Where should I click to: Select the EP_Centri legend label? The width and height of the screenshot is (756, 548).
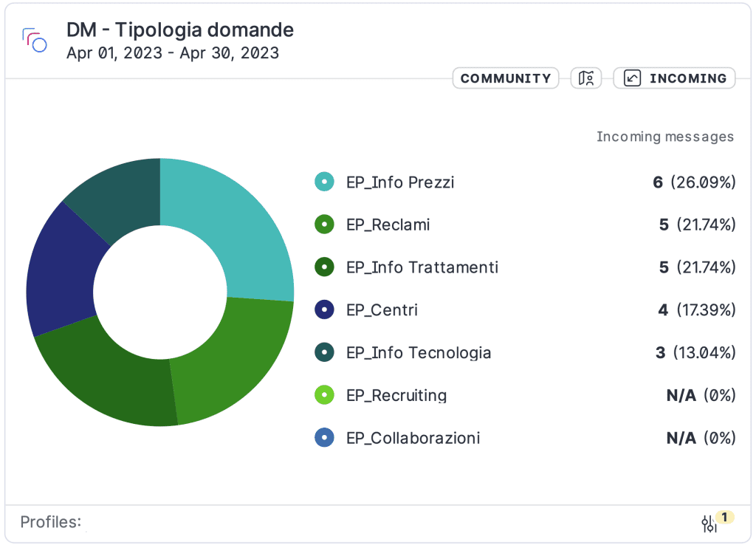382,309
